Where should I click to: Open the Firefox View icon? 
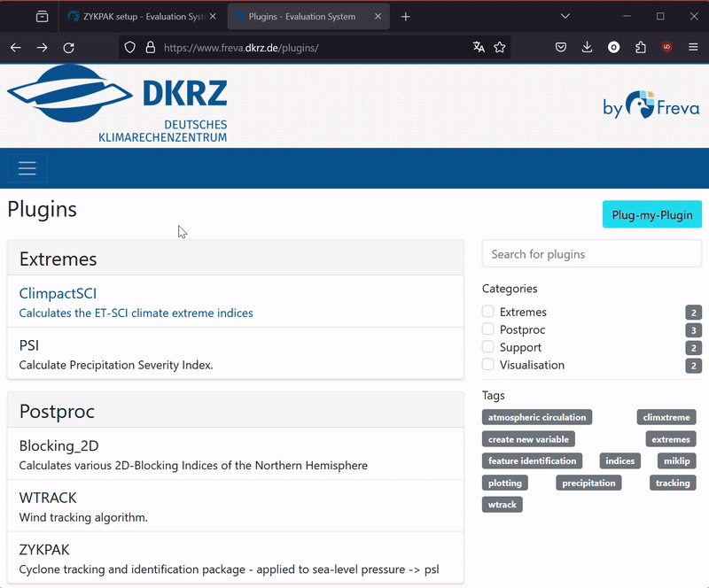42,17
